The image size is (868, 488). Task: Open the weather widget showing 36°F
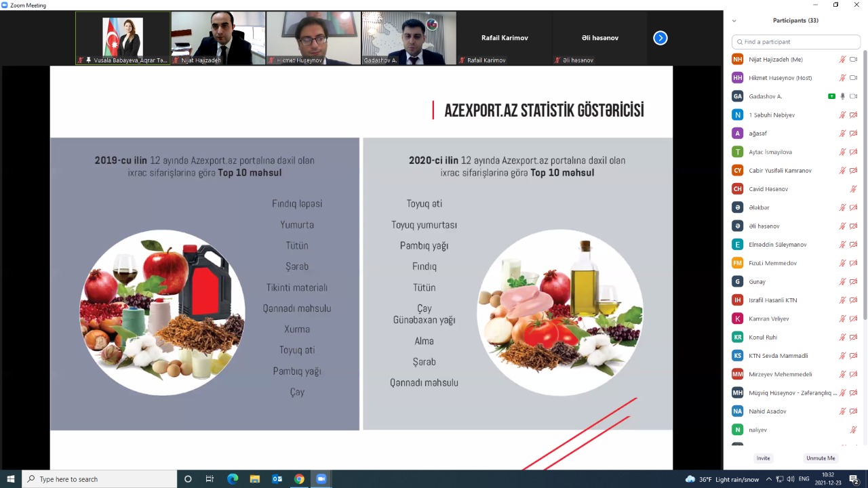(722, 479)
